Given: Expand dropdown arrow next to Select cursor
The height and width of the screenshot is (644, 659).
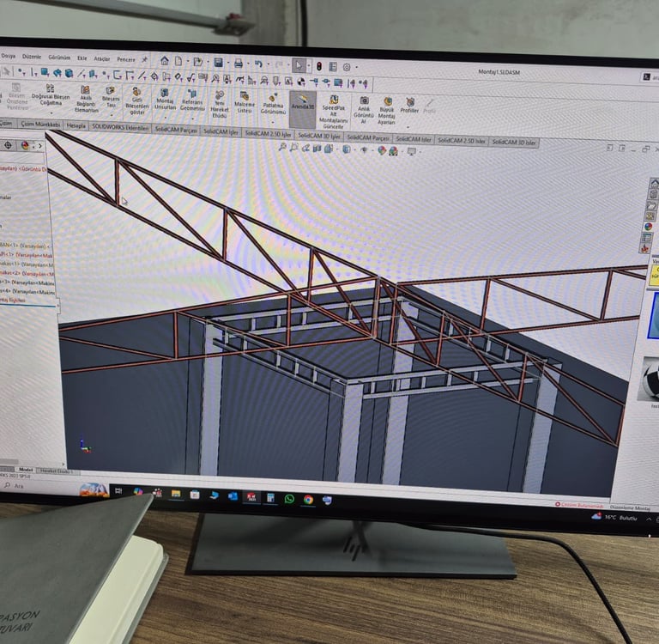Looking at the screenshot, I should (309, 66).
